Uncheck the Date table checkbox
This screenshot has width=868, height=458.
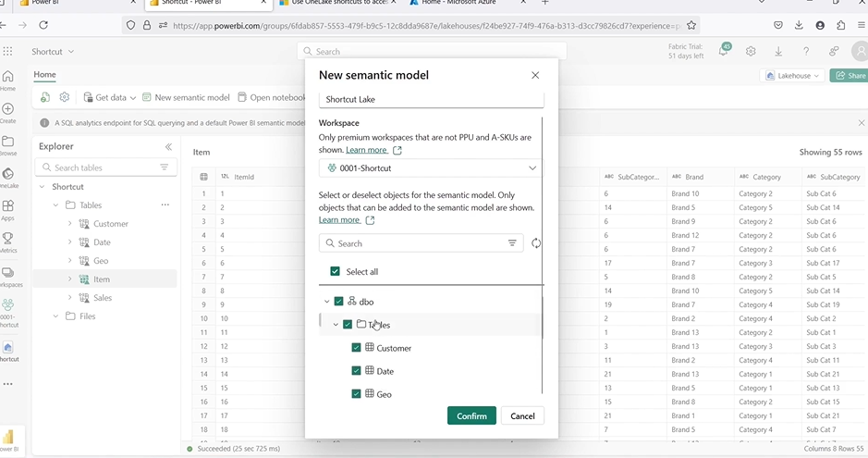tap(356, 371)
